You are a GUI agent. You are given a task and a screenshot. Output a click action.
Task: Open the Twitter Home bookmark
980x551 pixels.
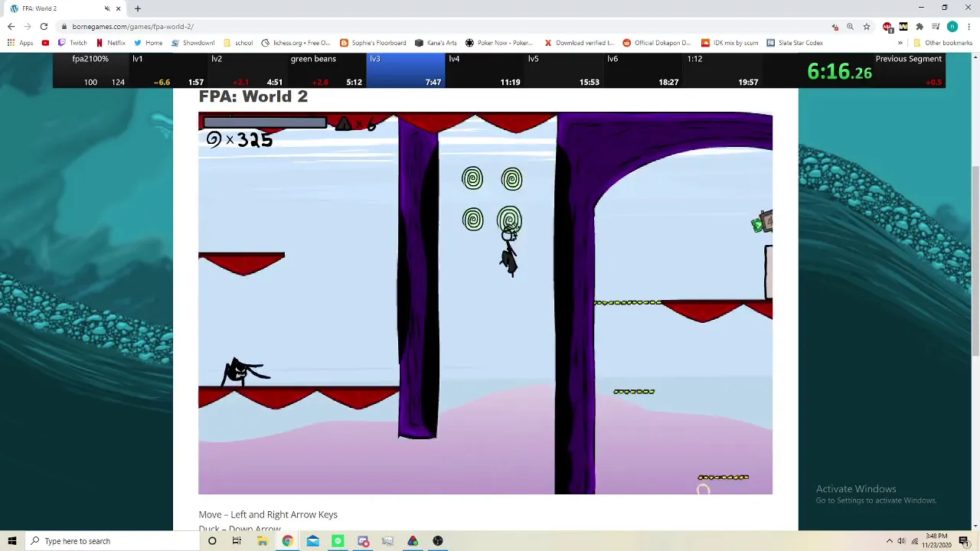(x=149, y=43)
